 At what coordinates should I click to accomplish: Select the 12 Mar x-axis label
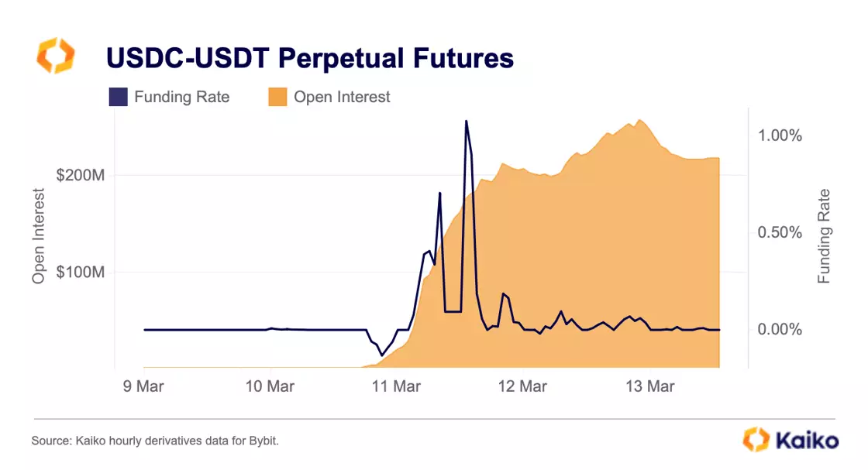(522, 386)
